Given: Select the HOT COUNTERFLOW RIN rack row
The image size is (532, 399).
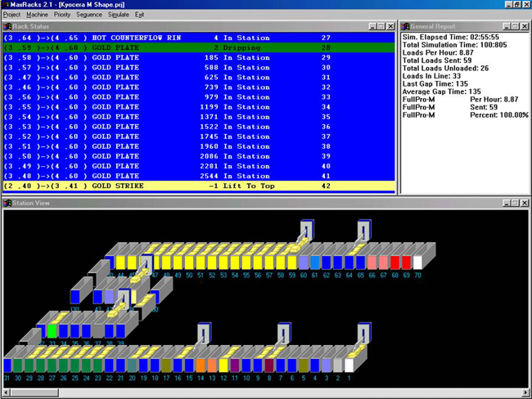Looking at the screenshot, I should coord(199,38).
